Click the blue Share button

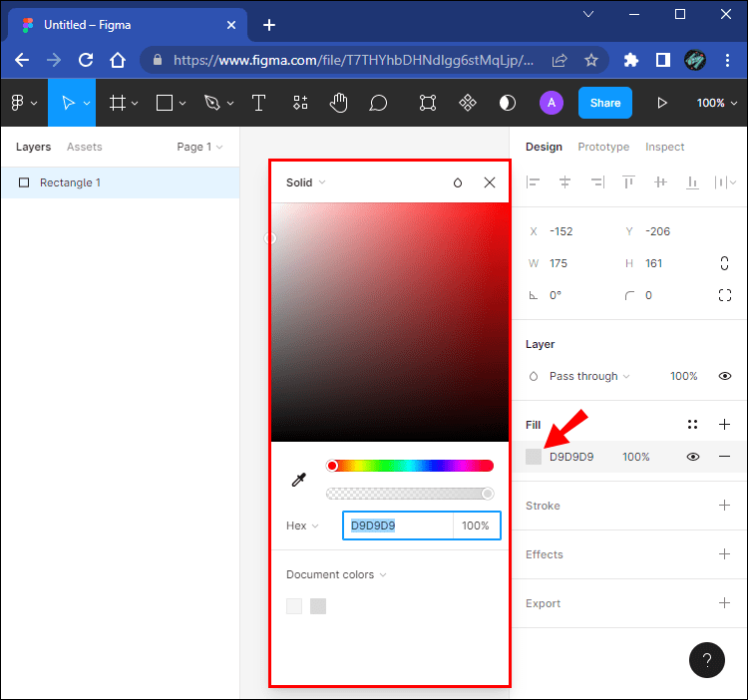click(604, 103)
